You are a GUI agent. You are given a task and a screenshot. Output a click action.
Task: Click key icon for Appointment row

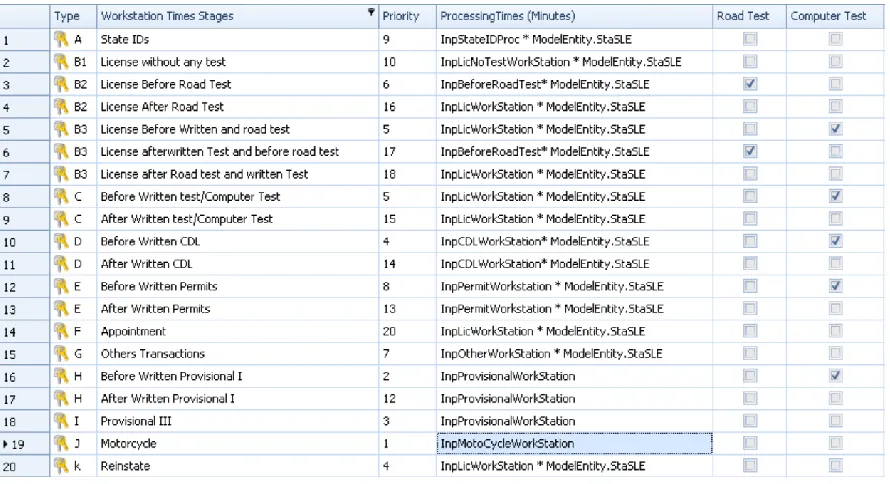(61, 331)
